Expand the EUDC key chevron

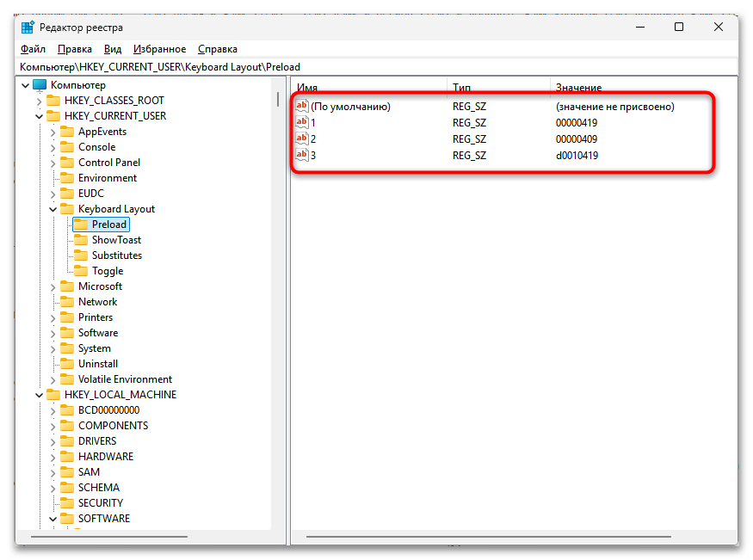(53, 194)
